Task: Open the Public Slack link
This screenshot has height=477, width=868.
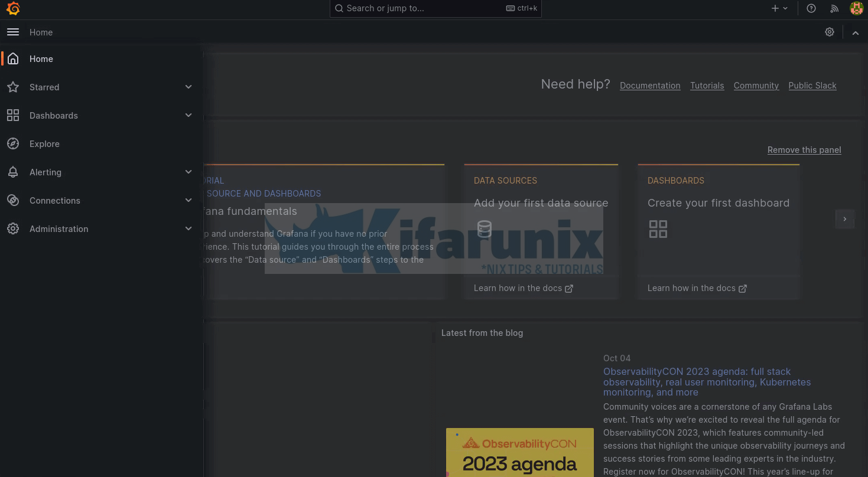Action: pos(812,86)
